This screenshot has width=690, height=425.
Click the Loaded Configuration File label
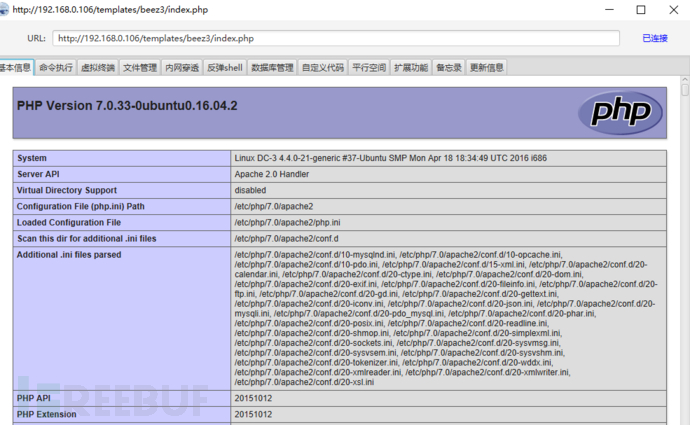[x=69, y=223]
